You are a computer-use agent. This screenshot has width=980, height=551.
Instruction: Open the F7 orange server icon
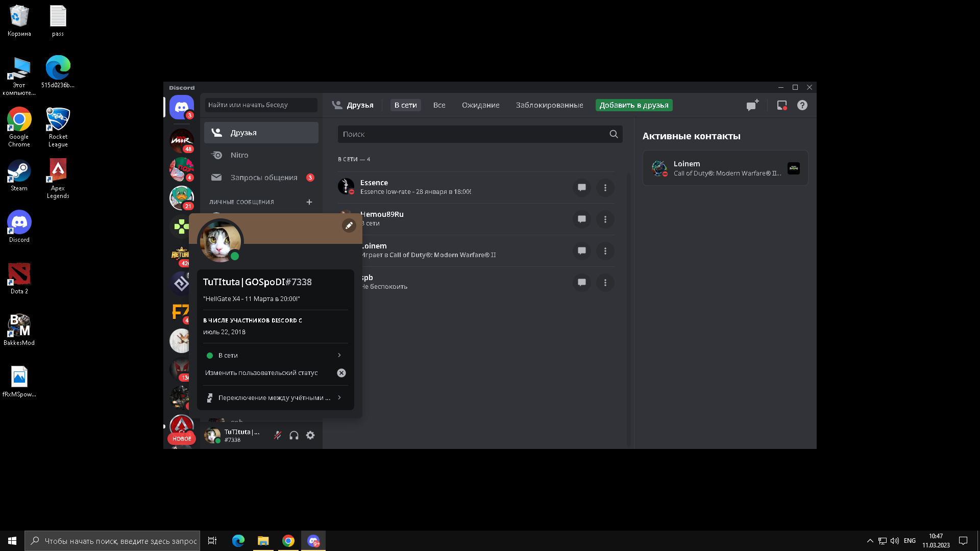[x=181, y=312]
